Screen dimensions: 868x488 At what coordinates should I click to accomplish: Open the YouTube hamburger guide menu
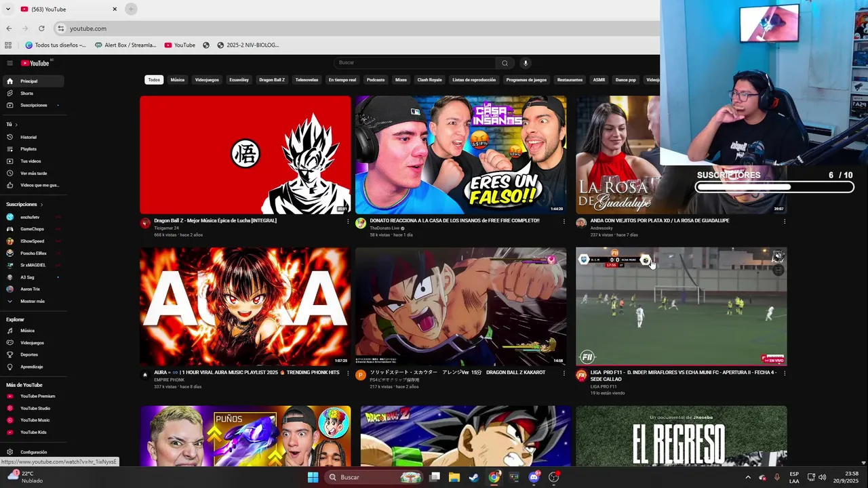coord(9,63)
